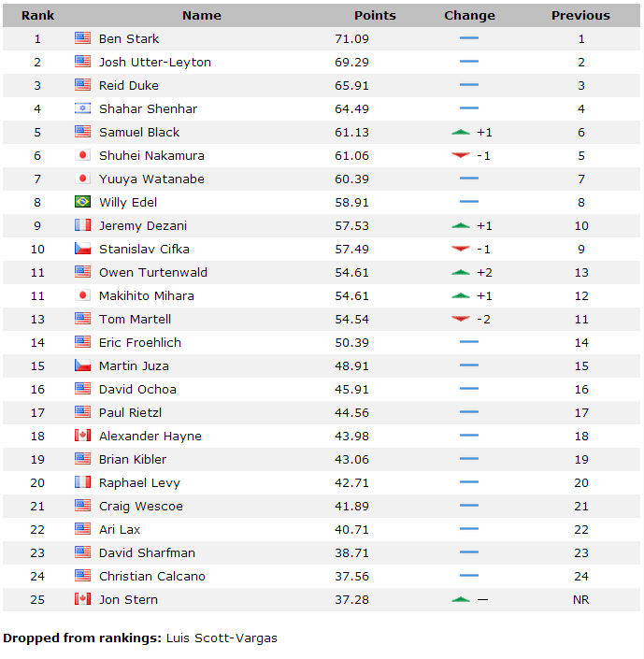Click the player name Josh Utter-Leyton
644x659 pixels.
tap(155, 63)
